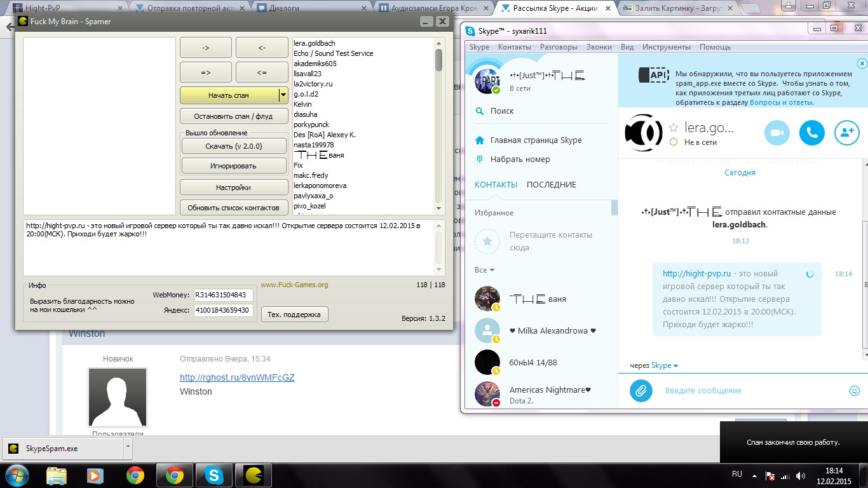This screenshot has width=868, height=488.
Task: Click the Игнорировать update button
Action: click(234, 166)
